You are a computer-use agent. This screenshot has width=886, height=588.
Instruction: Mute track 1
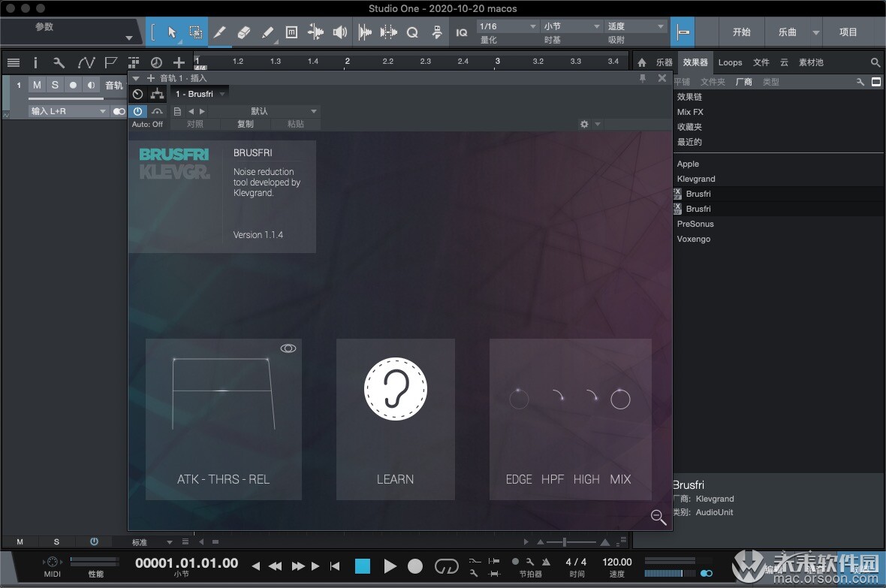pyautogui.click(x=37, y=85)
